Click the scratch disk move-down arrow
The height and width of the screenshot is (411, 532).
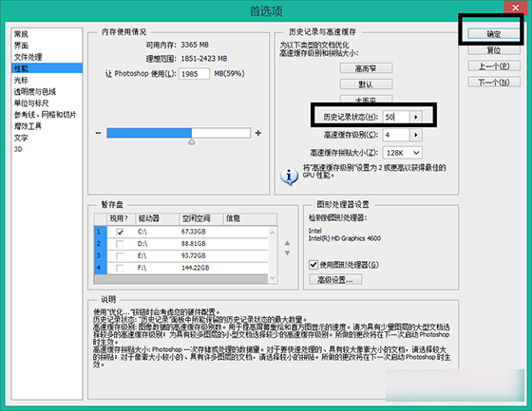[287, 253]
